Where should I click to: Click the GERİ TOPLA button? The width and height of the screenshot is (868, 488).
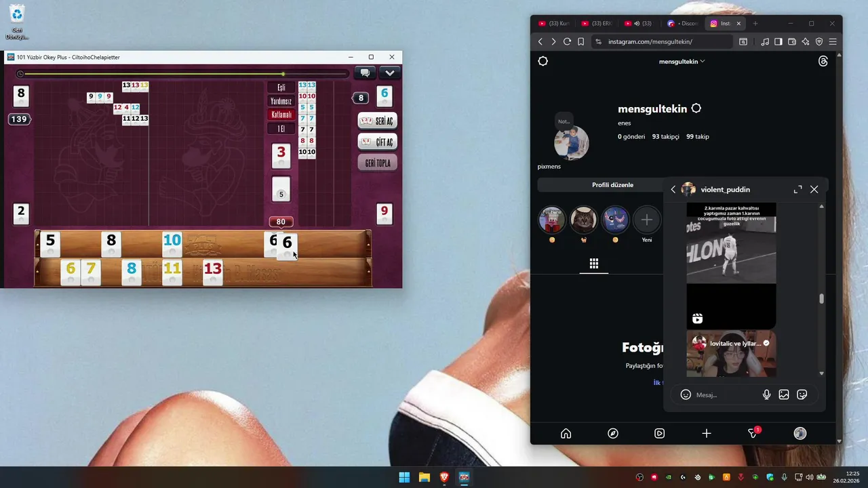pos(377,163)
